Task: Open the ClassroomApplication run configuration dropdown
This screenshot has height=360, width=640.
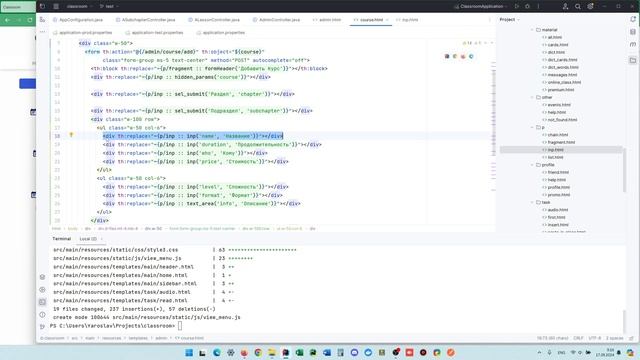Action: pyautogui.click(x=481, y=7)
